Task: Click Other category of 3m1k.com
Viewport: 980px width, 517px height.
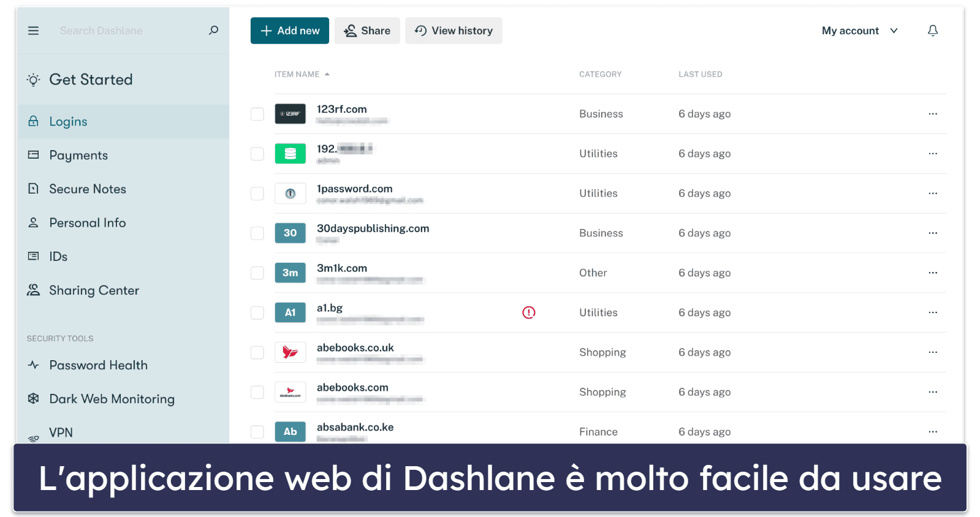Action: pos(593,273)
